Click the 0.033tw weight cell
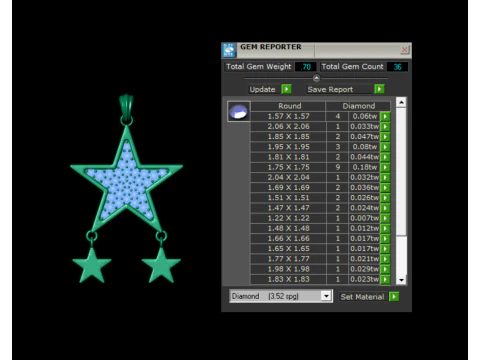 coord(365,127)
